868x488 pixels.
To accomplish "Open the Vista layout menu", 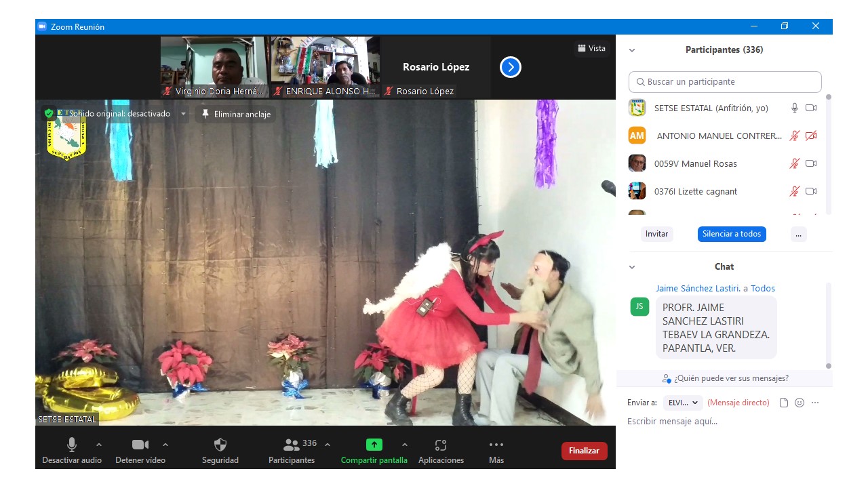I will tap(591, 48).
